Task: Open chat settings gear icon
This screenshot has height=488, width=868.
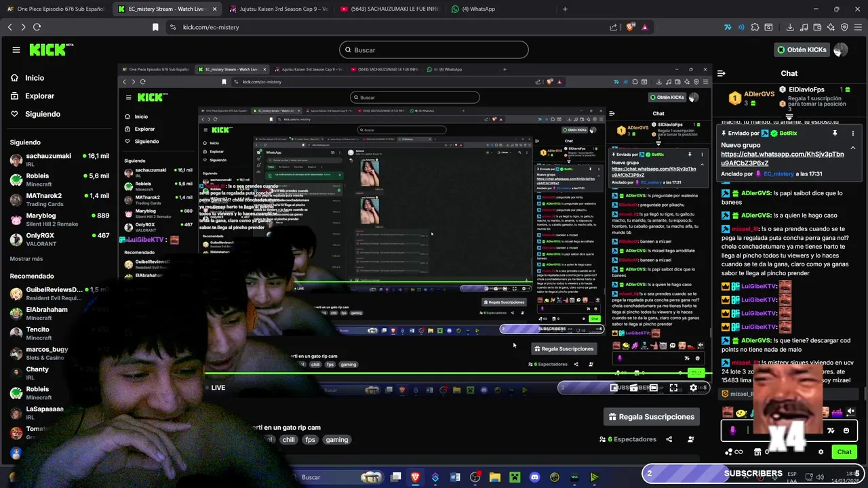Action: coord(821,452)
